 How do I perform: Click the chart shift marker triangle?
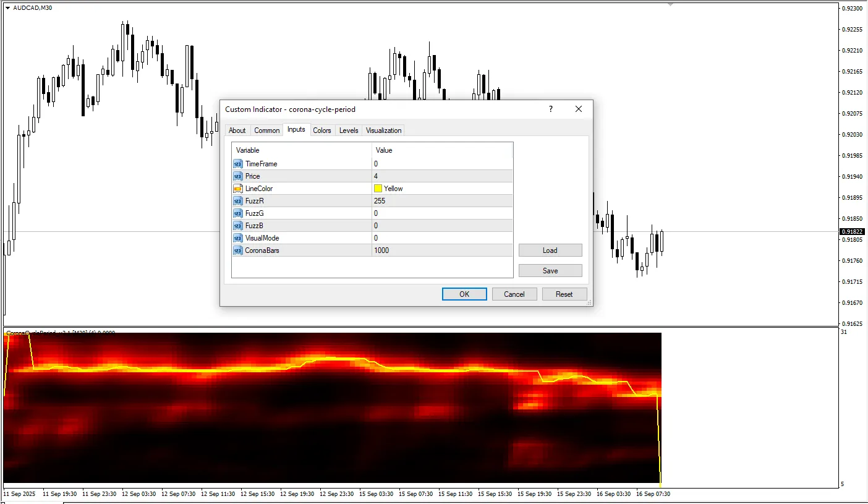click(x=670, y=4)
